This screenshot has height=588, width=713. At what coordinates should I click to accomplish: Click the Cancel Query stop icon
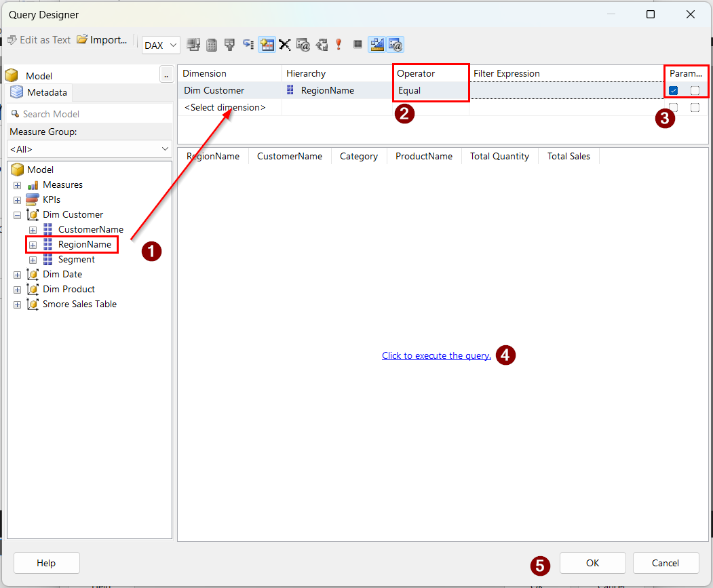[x=358, y=45]
